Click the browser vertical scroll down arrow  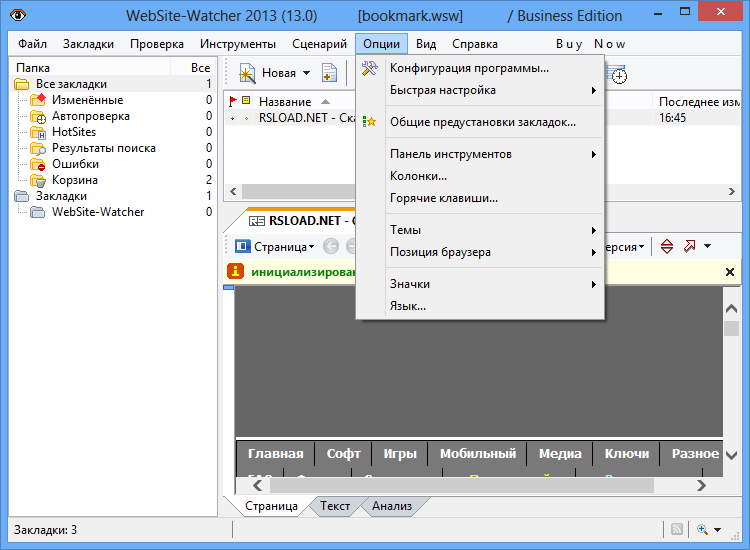coord(731,455)
